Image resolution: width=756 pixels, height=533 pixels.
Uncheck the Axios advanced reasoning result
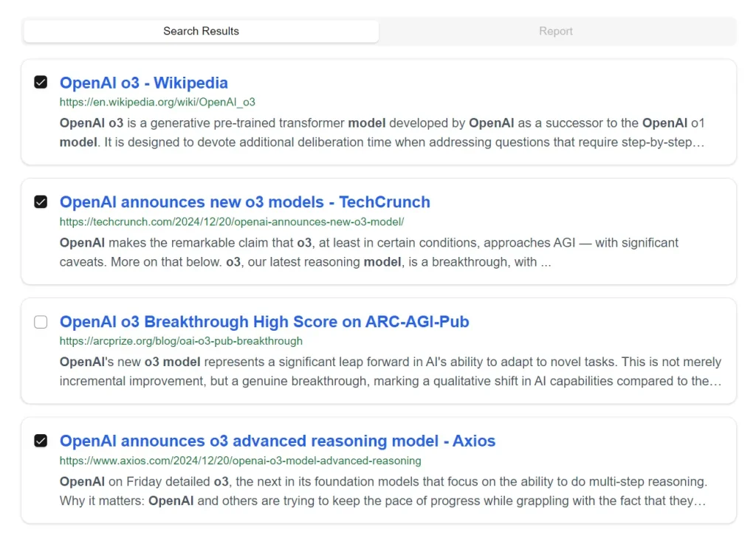coord(41,441)
